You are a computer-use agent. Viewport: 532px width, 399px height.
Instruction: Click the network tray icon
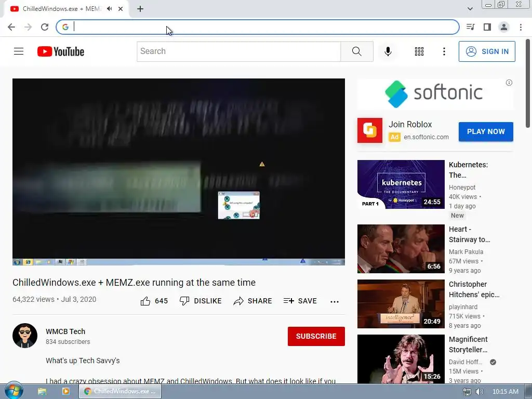tap(467, 392)
